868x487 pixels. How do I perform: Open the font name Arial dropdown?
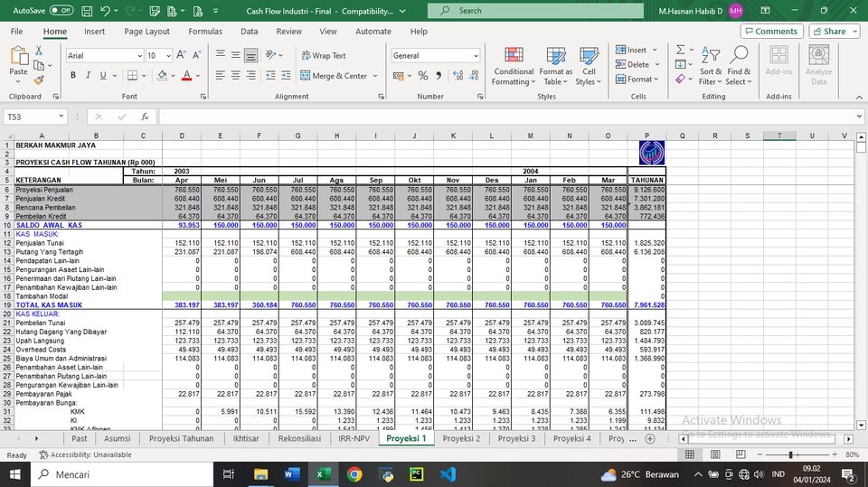click(x=139, y=56)
